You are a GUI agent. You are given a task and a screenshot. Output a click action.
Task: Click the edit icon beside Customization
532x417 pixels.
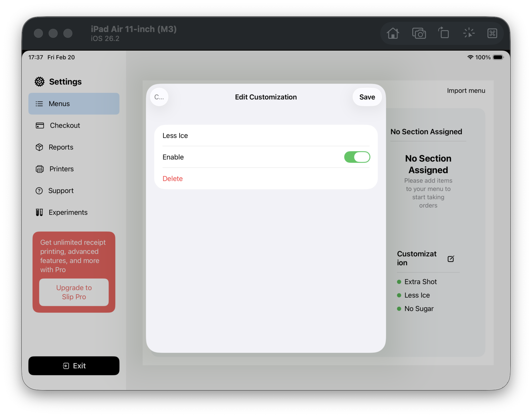pyautogui.click(x=451, y=259)
